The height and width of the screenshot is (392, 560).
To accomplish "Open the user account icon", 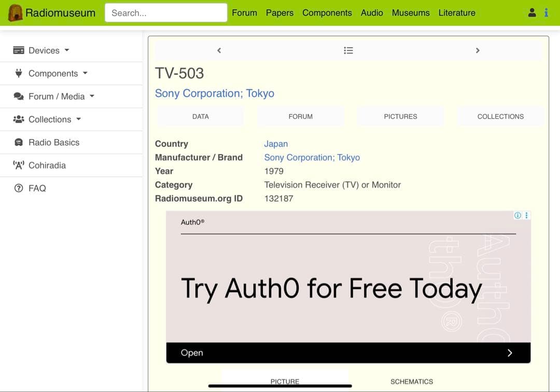I will (532, 13).
